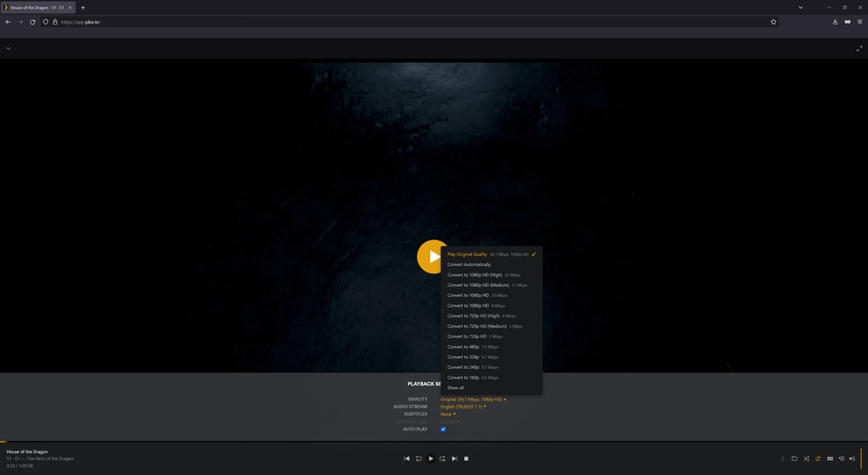This screenshot has width=868, height=475.
Task: Select Convert to 720p HD (Medium) 3 Mbps
Action: click(x=491, y=326)
